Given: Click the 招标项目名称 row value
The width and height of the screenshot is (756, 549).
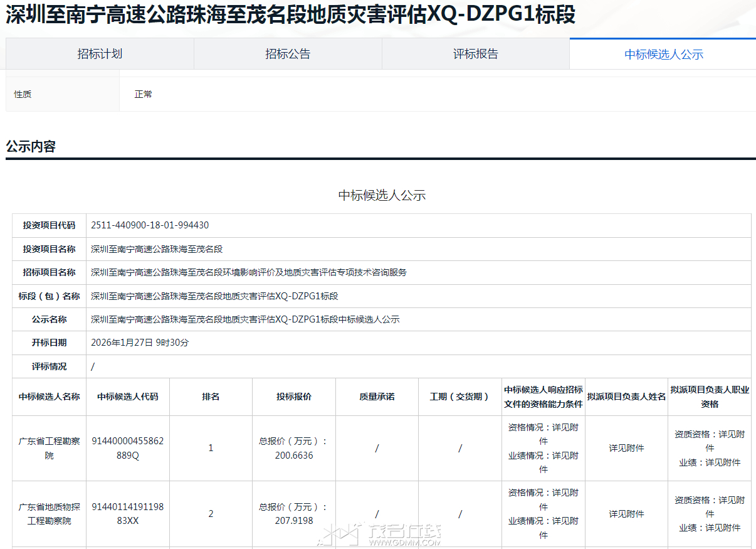Looking at the screenshot, I should click(x=248, y=272).
